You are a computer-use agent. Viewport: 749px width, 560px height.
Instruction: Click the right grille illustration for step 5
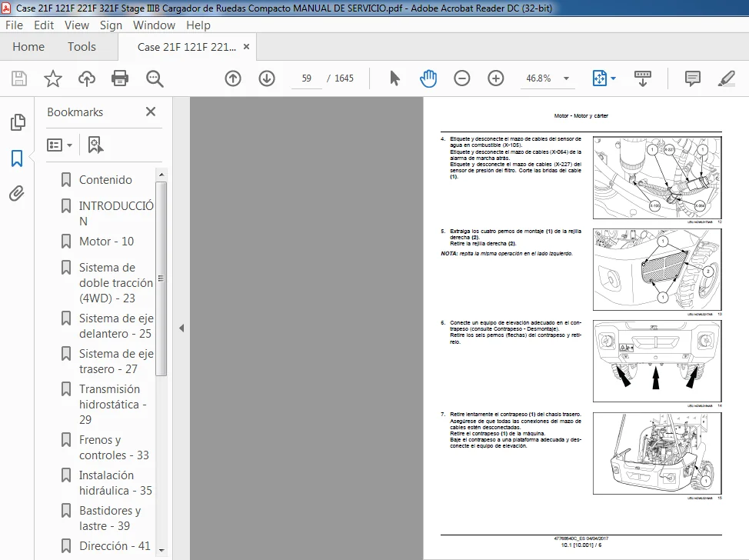click(657, 269)
